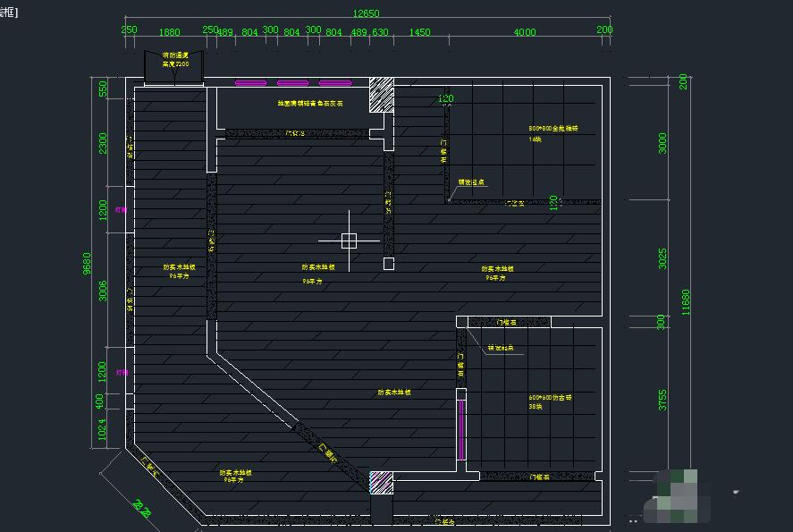This screenshot has height=532, width=793.
Task: Pick the white-hatched column at top wall
Action: 382,95
